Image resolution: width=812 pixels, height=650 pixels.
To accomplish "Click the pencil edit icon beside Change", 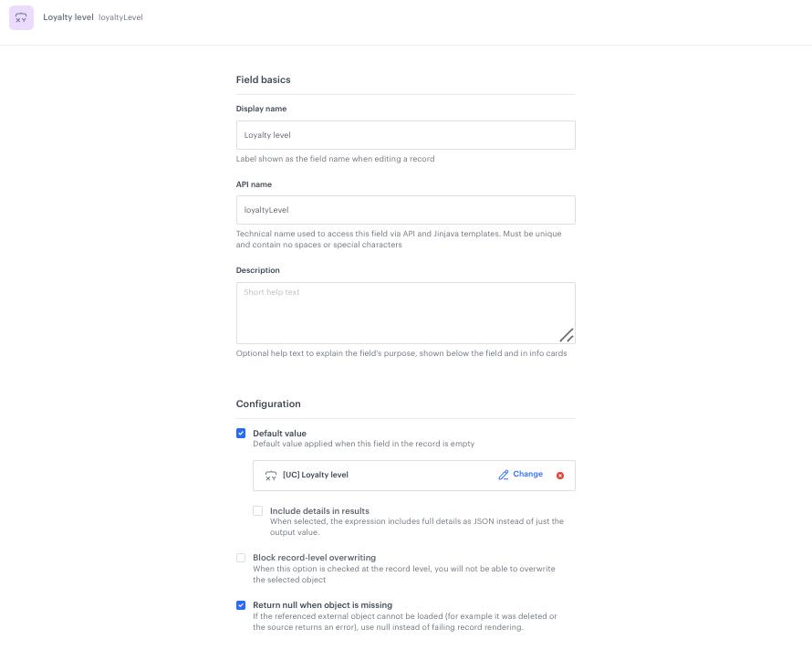I will click(x=503, y=475).
